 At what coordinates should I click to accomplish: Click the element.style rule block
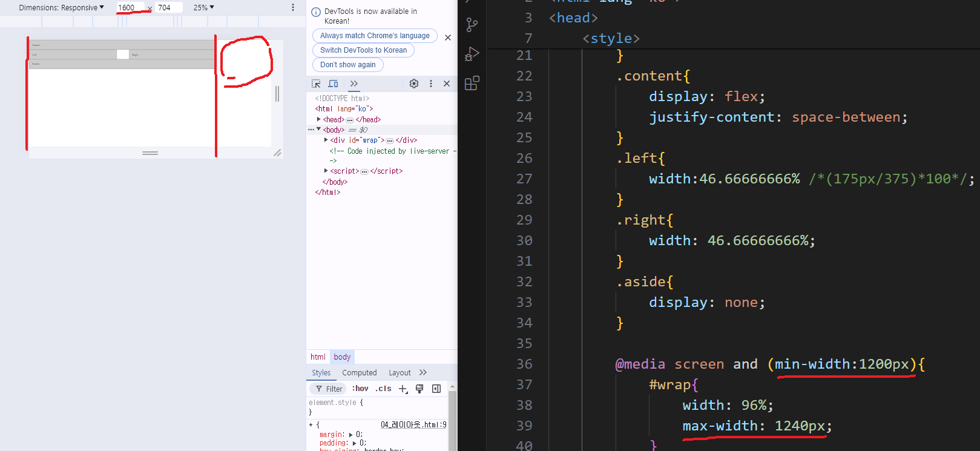(378, 407)
